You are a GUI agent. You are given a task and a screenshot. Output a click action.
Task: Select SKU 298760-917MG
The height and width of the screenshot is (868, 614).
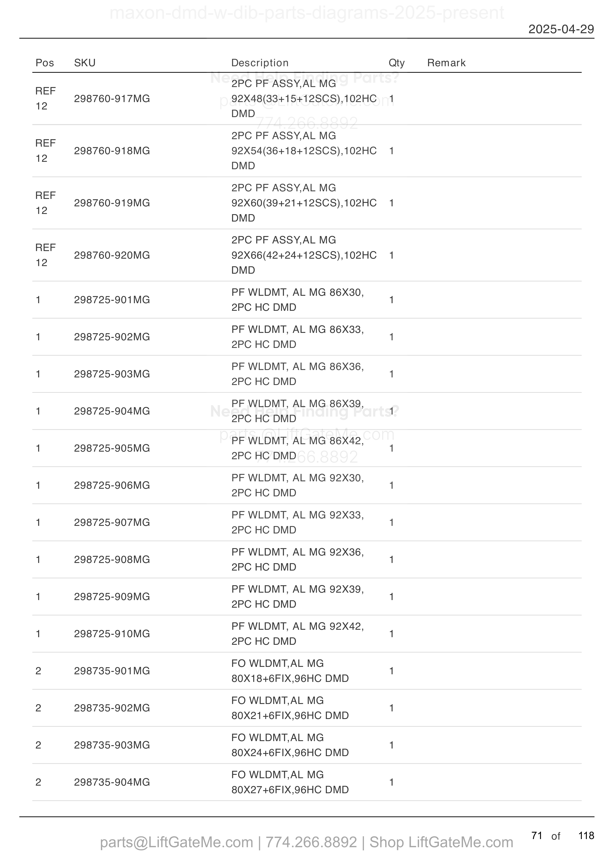[112, 99]
